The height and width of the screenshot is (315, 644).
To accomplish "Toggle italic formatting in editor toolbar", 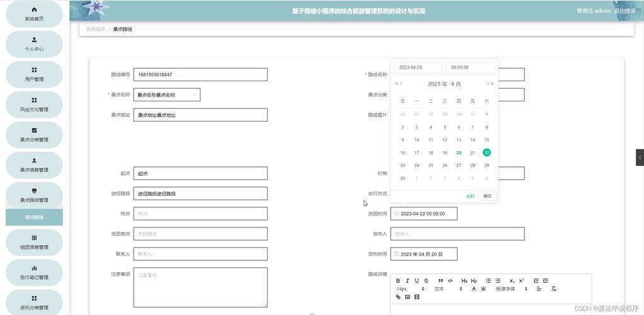I will [x=407, y=281].
